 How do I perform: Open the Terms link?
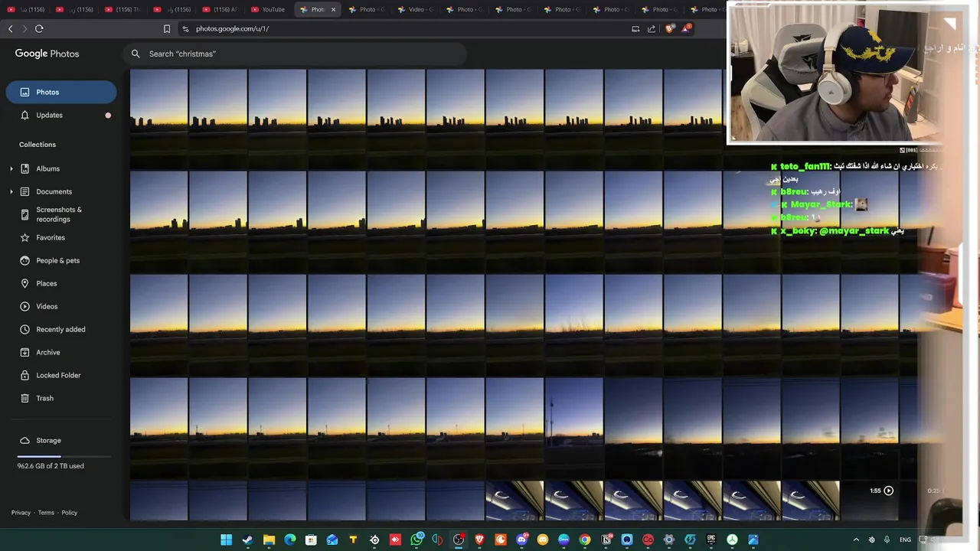pos(46,513)
